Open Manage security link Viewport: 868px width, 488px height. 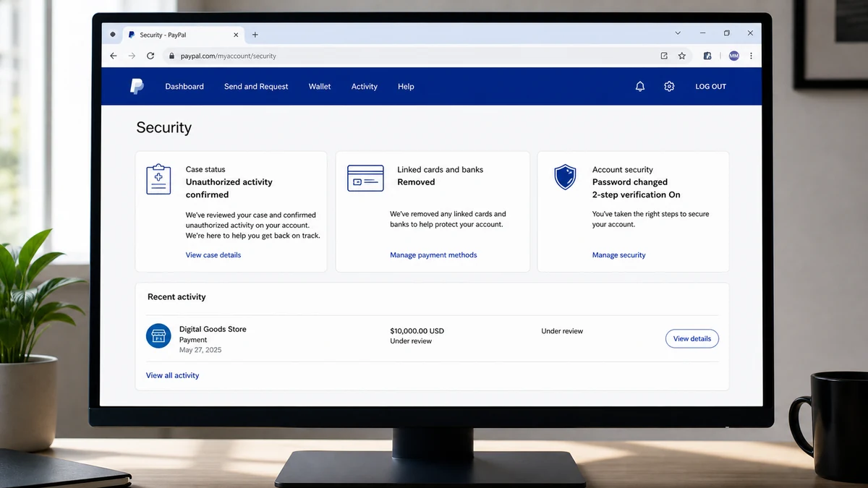[x=618, y=255]
